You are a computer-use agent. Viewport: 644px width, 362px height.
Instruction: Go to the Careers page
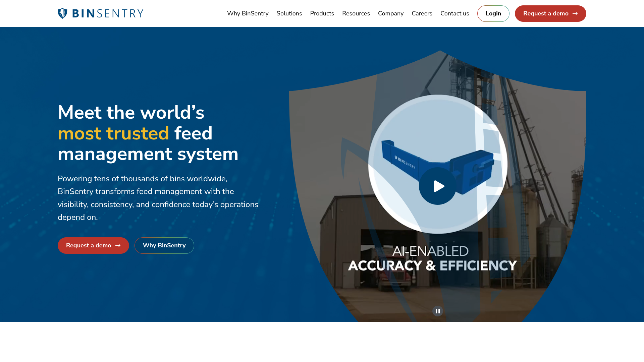422,13
